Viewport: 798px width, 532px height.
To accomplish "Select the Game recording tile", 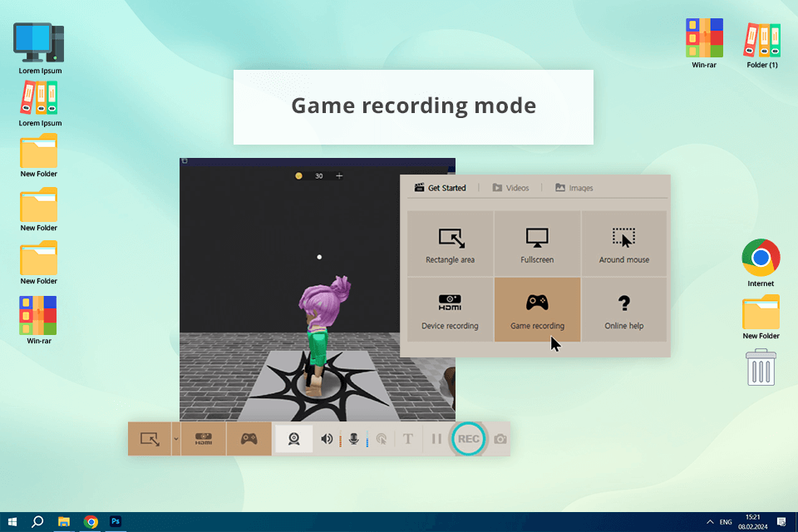I will (537, 309).
